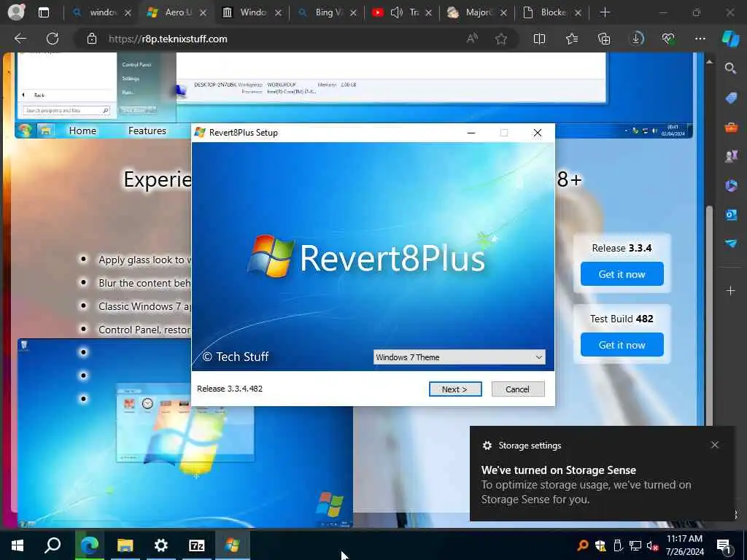Viewport: 747px width, 560px height.
Task: Click the muted volume tray icon
Action: 652,545
